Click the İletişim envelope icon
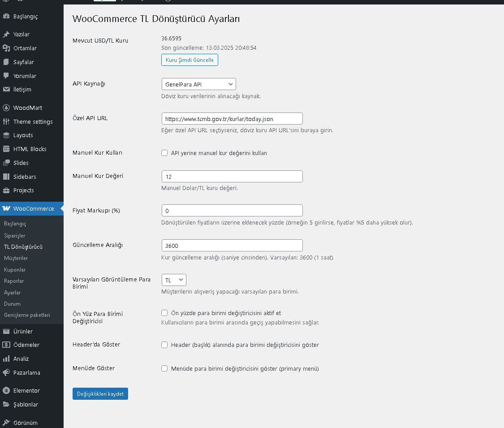This screenshot has width=504, height=428. (x=6, y=89)
